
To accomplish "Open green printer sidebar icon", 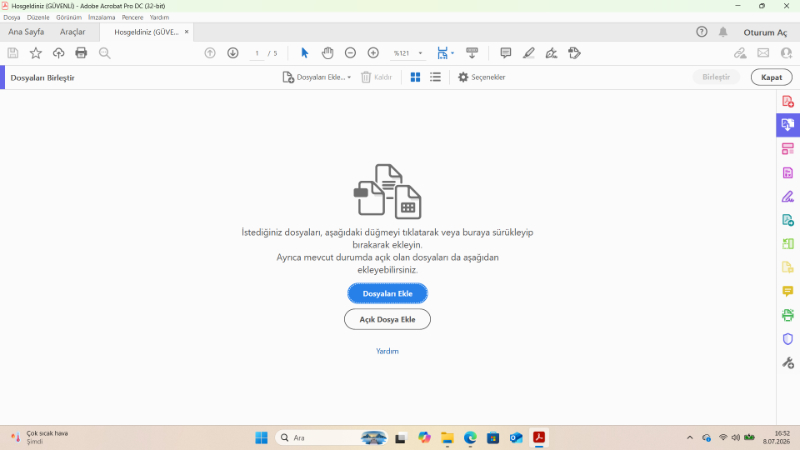I will click(788, 315).
